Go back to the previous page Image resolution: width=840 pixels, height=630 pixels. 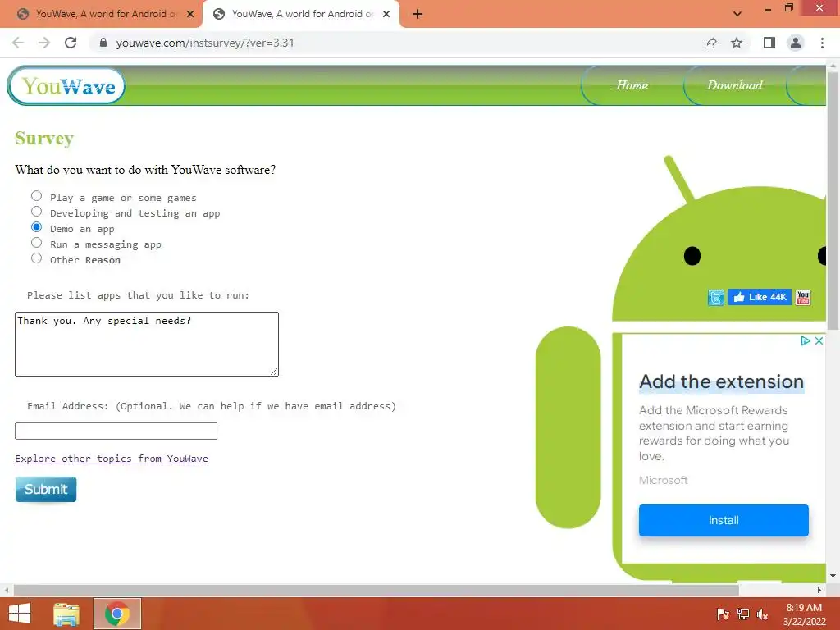(18, 43)
